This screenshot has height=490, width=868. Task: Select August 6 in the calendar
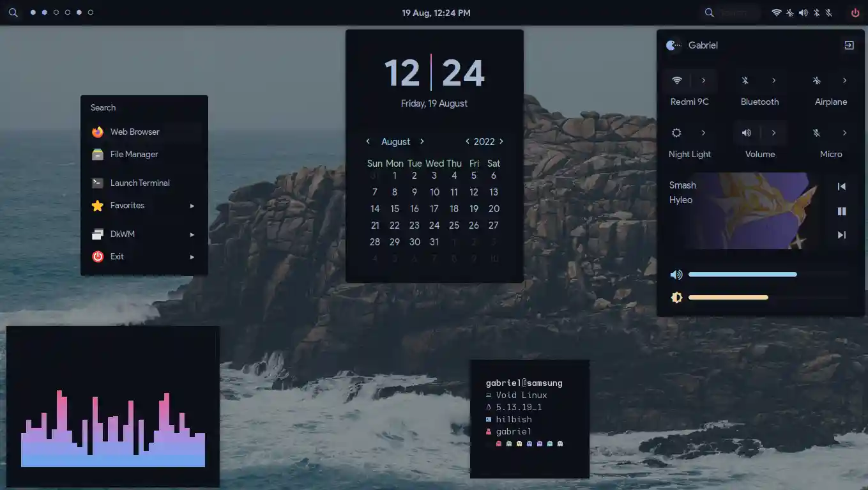(494, 175)
